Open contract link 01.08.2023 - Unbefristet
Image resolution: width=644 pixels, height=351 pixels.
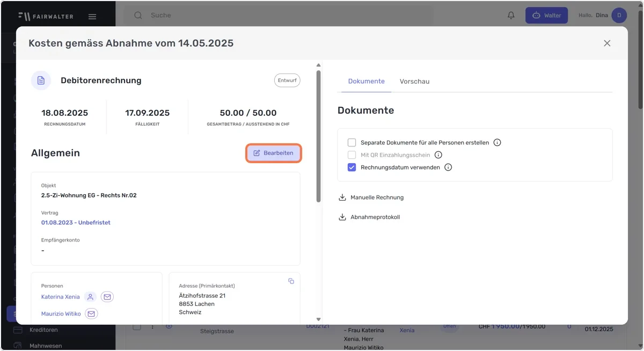pos(76,222)
